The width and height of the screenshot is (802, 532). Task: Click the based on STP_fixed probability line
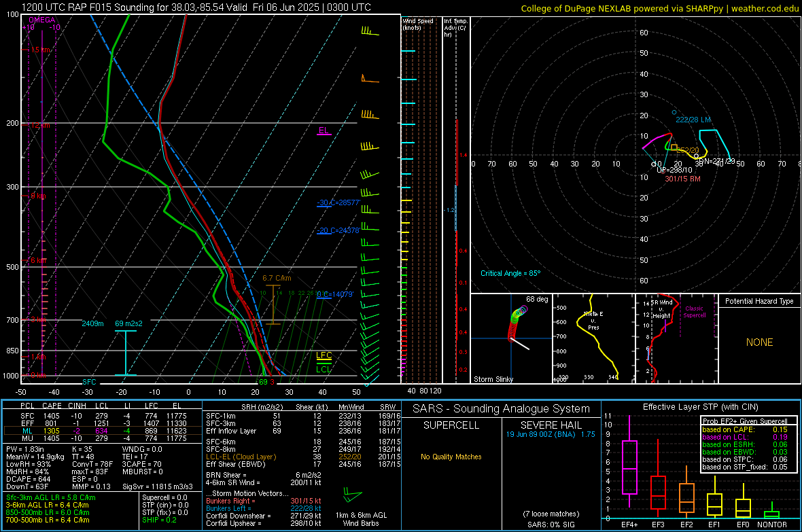pos(745,467)
